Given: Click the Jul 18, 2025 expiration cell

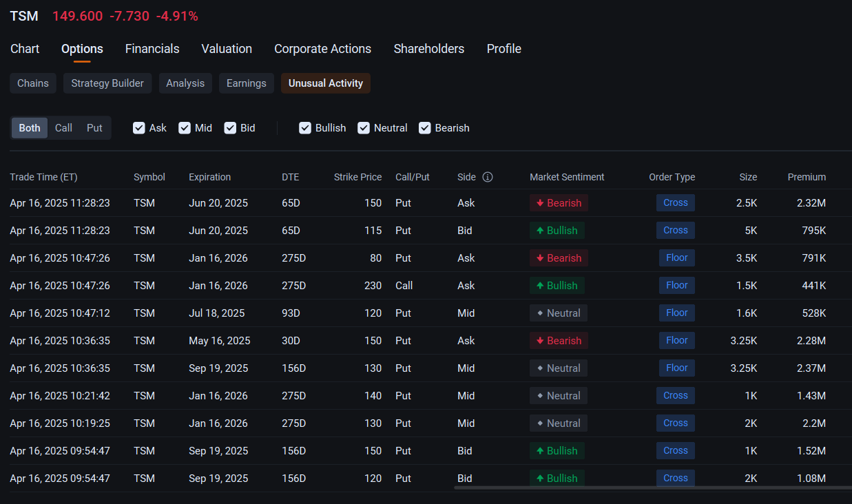Looking at the screenshot, I should [x=217, y=313].
